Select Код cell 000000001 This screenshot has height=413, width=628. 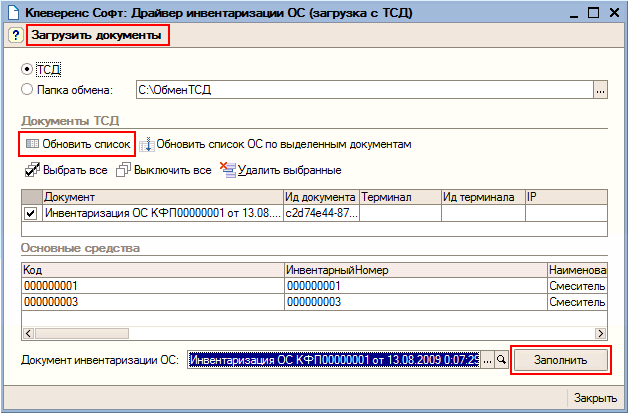click(x=153, y=286)
